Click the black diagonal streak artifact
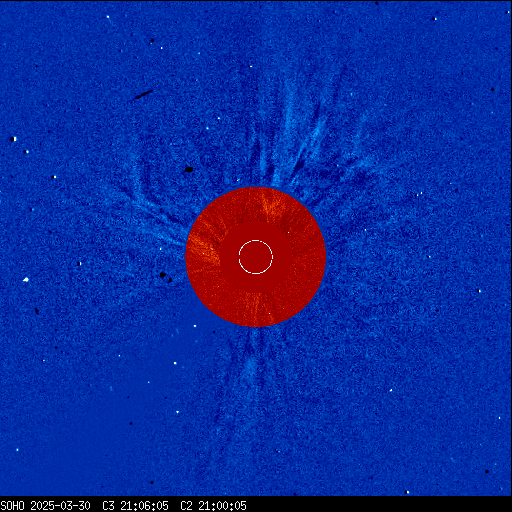 [x=143, y=95]
